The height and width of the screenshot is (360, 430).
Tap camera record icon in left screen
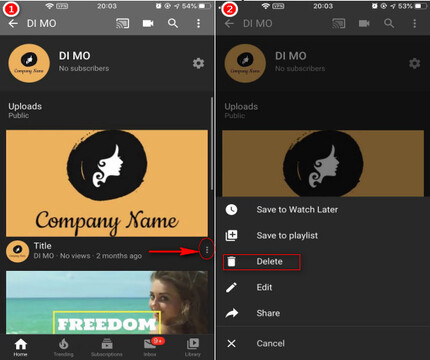pos(148,23)
